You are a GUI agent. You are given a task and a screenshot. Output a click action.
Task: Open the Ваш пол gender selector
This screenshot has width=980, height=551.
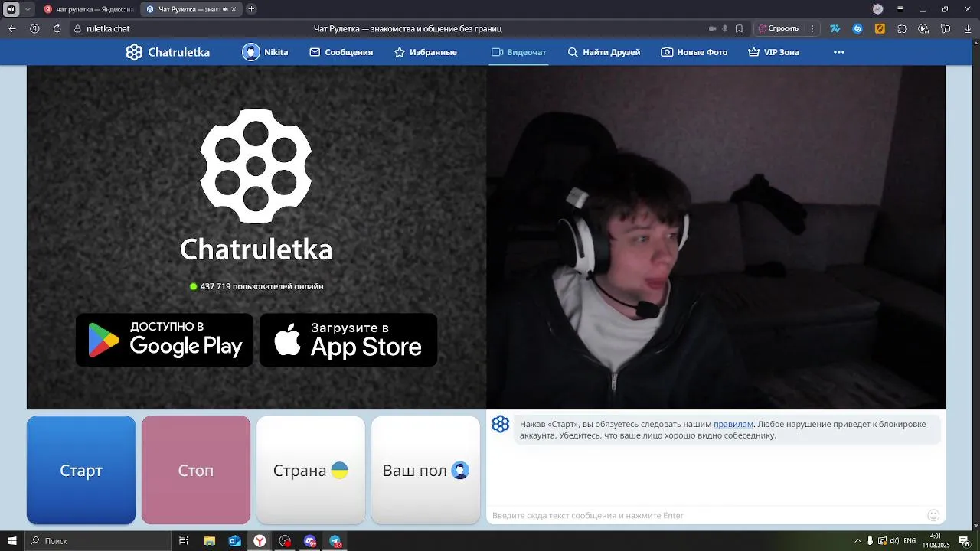[x=426, y=470]
